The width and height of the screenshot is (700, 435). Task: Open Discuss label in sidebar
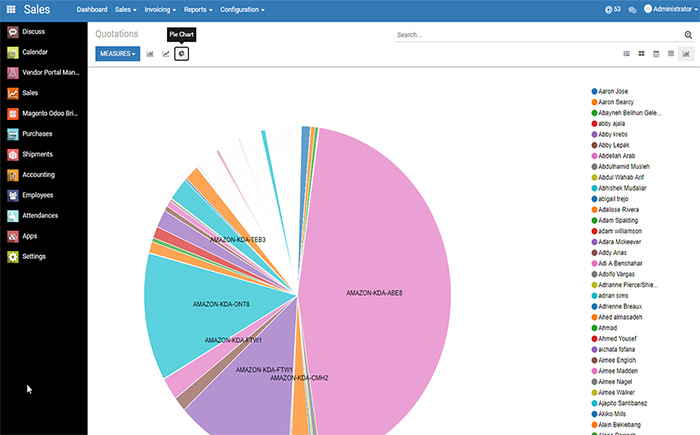tap(33, 32)
